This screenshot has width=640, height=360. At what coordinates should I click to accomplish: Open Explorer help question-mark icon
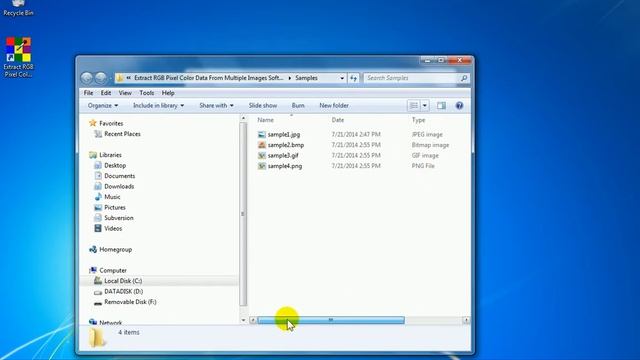(x=459, y=106)
